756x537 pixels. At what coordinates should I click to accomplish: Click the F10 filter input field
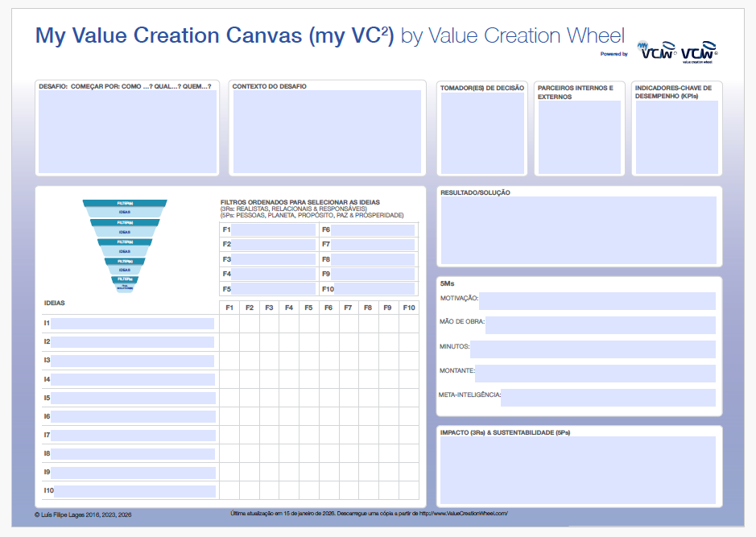374,289
